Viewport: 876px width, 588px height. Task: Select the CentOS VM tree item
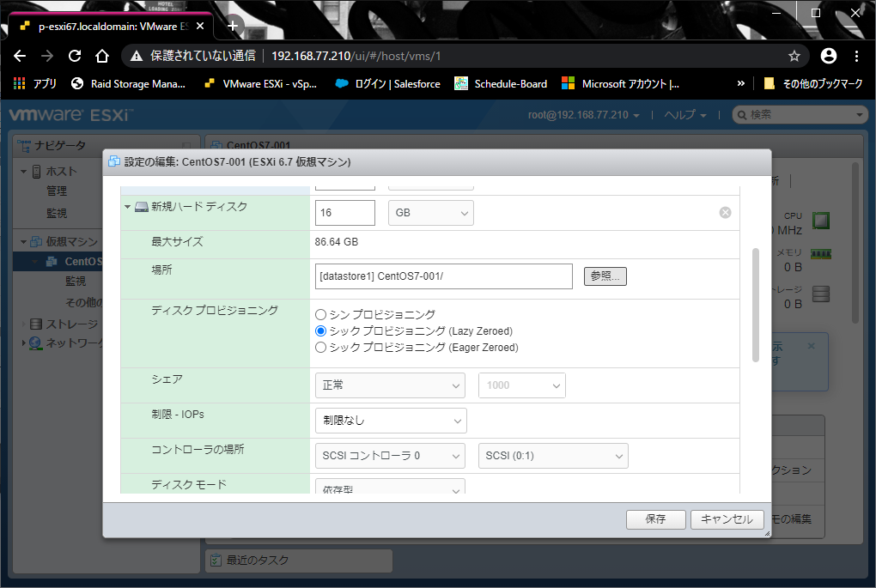(82, 261)
